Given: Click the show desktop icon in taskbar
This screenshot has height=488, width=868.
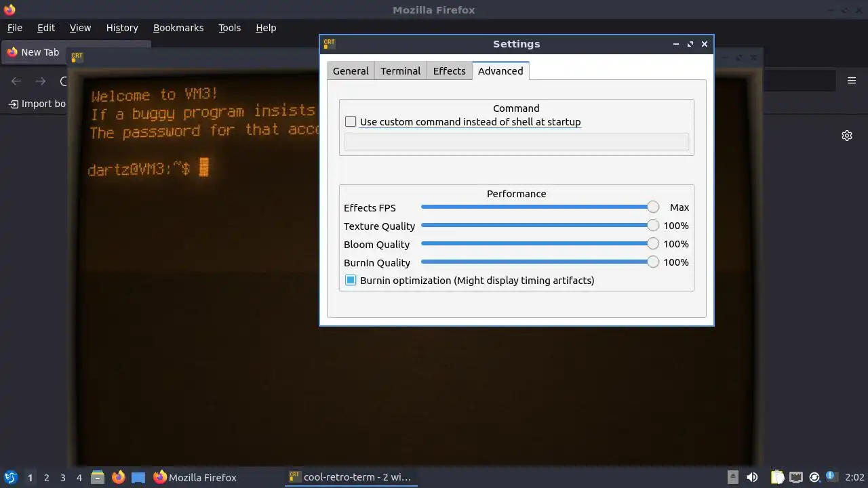Looking at the screenshot, I should point(138,477).
